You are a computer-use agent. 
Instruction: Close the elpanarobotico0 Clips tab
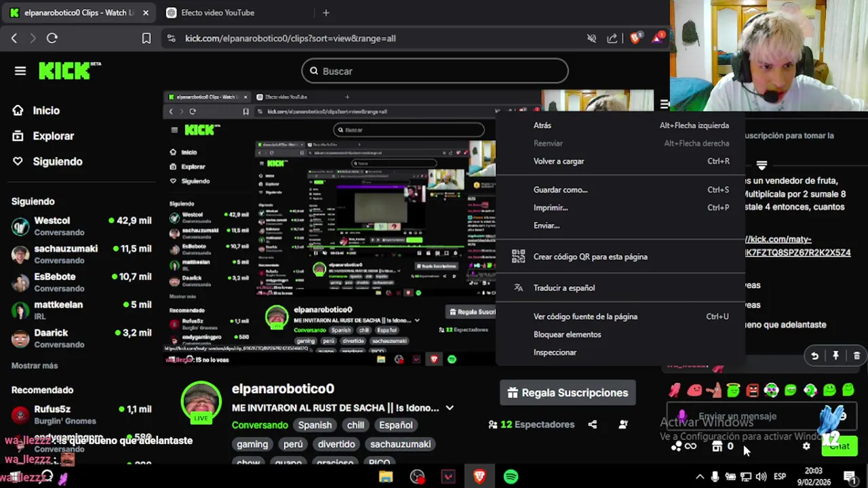point(145,13)
